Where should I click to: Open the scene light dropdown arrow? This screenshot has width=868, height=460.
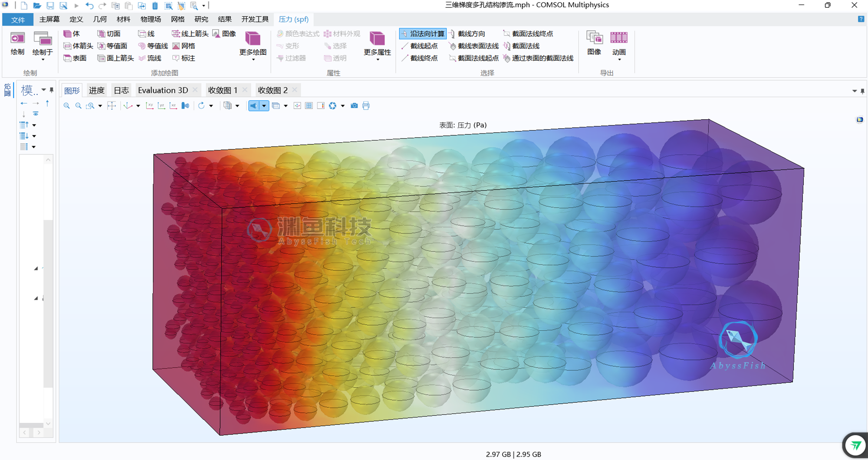coord(264,106)
